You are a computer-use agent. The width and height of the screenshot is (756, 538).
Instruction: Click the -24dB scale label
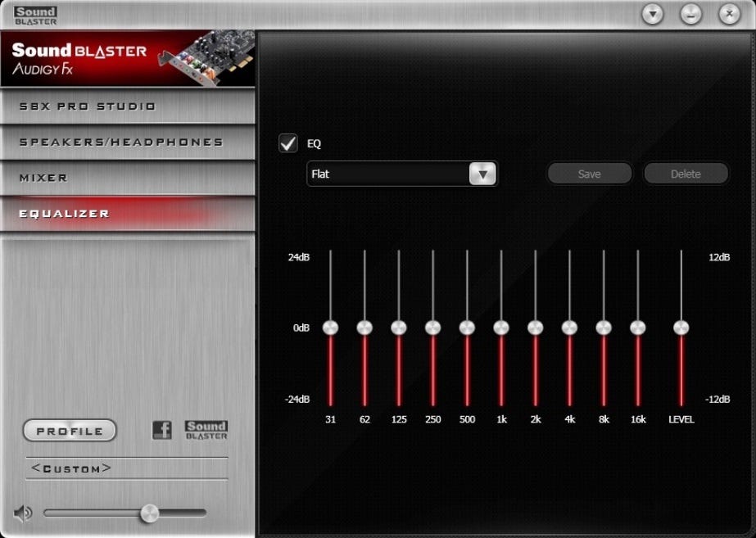pyautogui.click(x=297, y=399)
